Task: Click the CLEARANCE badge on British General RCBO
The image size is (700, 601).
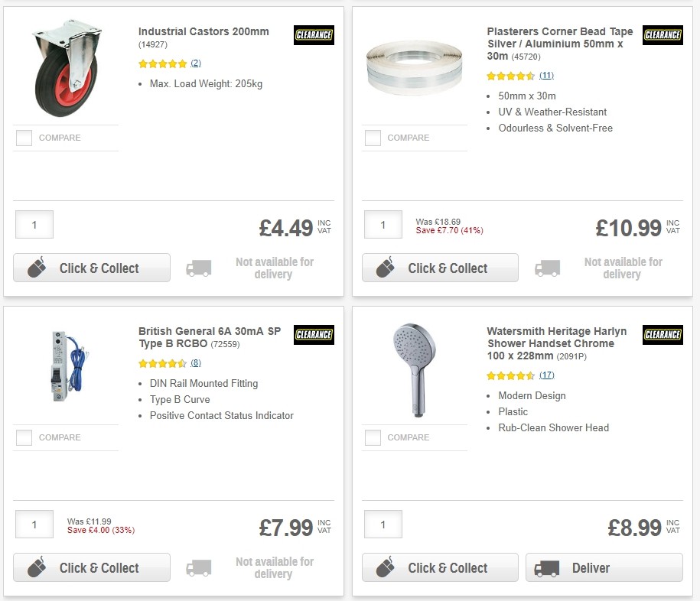Action: pos(314,335)
